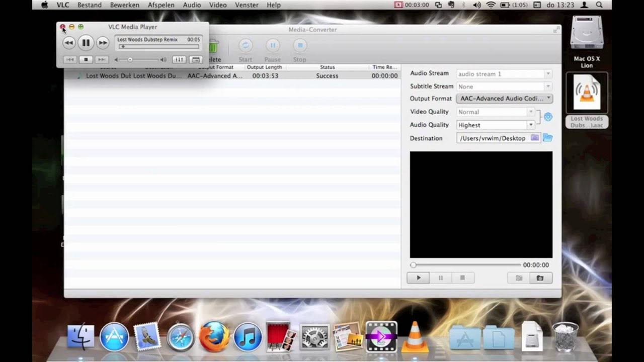Stop playback with VLC square stop button

[86, 59]
